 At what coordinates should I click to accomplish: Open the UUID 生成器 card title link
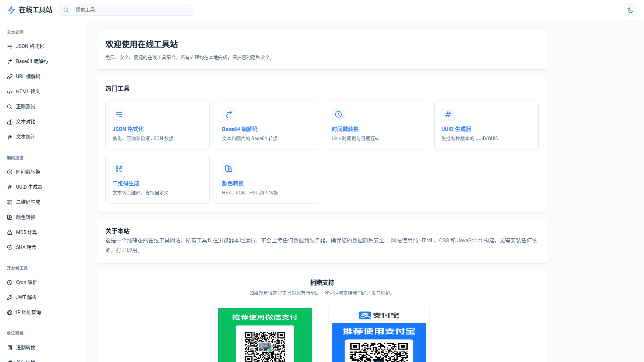click(x=456, y=129)
